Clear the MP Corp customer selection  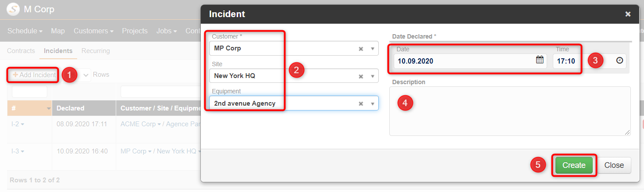[361, 49]
